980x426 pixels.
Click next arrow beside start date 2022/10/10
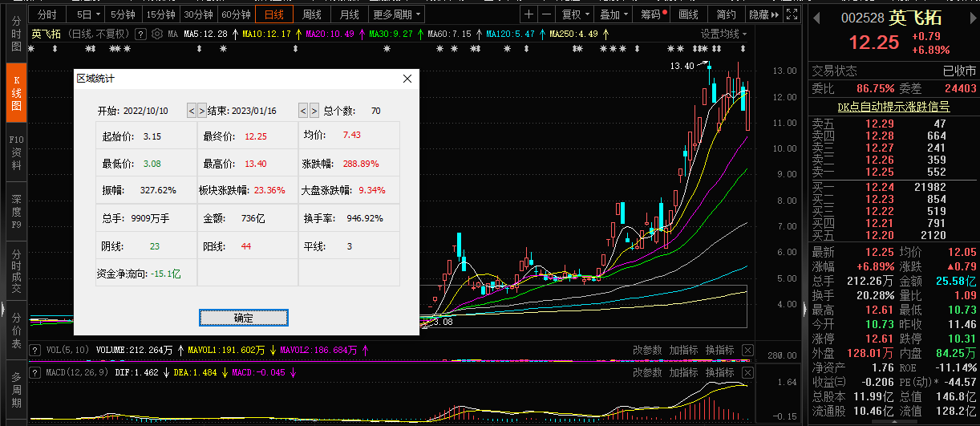point(202,111)
